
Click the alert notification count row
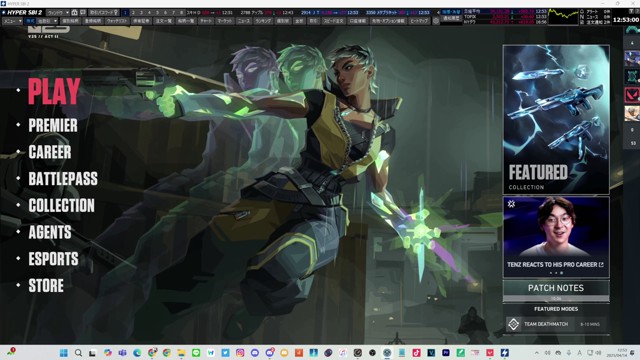(x=596, y=11)
